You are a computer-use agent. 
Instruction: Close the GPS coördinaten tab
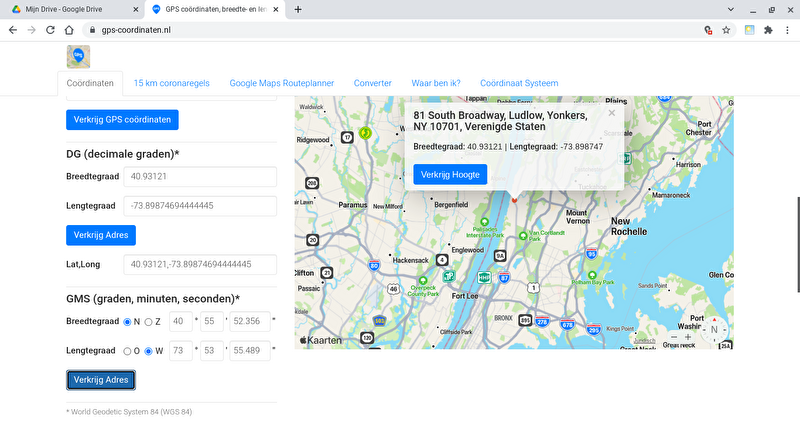276,9
